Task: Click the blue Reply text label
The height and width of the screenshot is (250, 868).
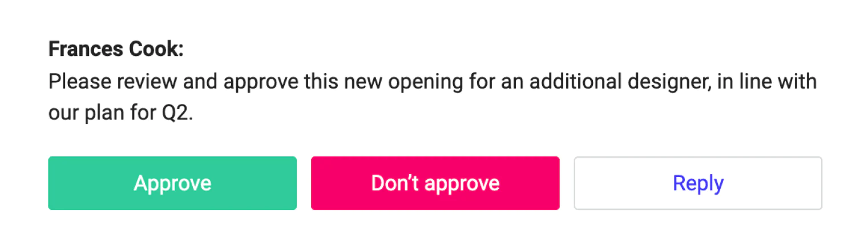Action: 698,184
